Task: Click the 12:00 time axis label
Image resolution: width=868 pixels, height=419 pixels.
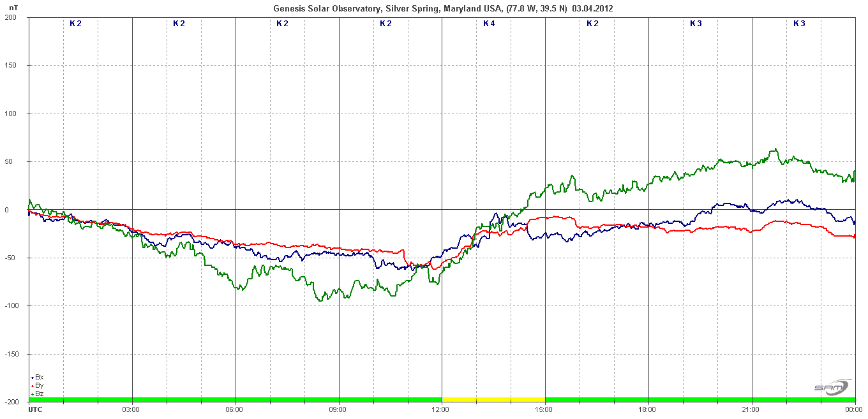Action: tap(442, 409)
